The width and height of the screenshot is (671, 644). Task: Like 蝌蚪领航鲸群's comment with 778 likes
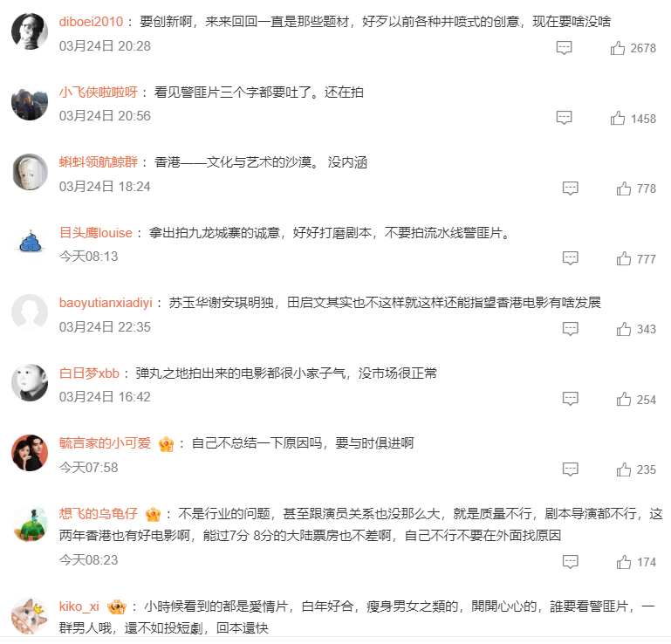pyautogui.click(x=624, y=188)
